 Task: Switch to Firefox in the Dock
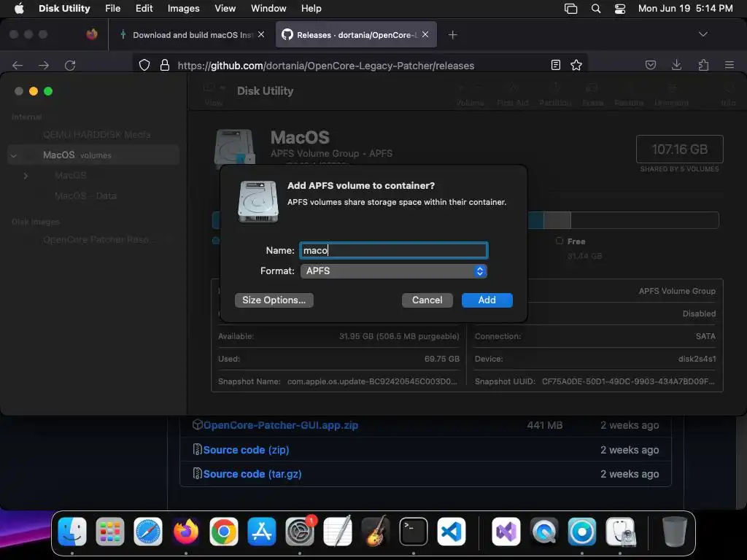(x=186, y=531)
